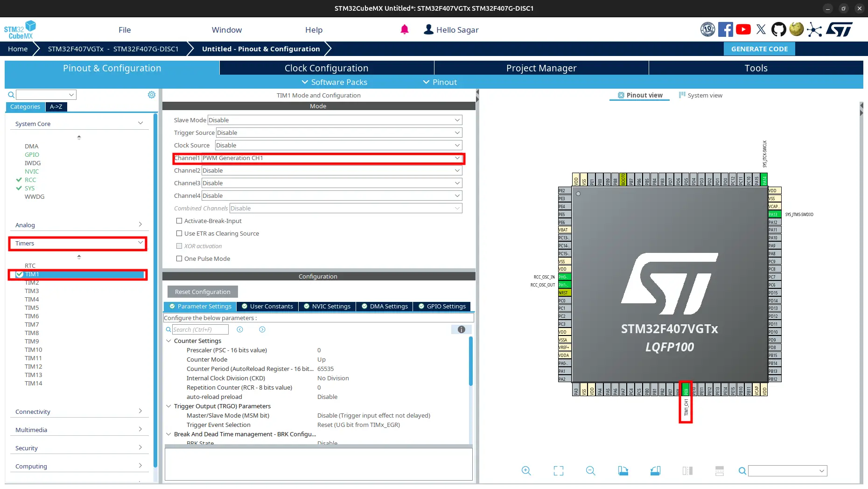Zoom in on the pinout view

pyautogui.click(x=526, y=471)
